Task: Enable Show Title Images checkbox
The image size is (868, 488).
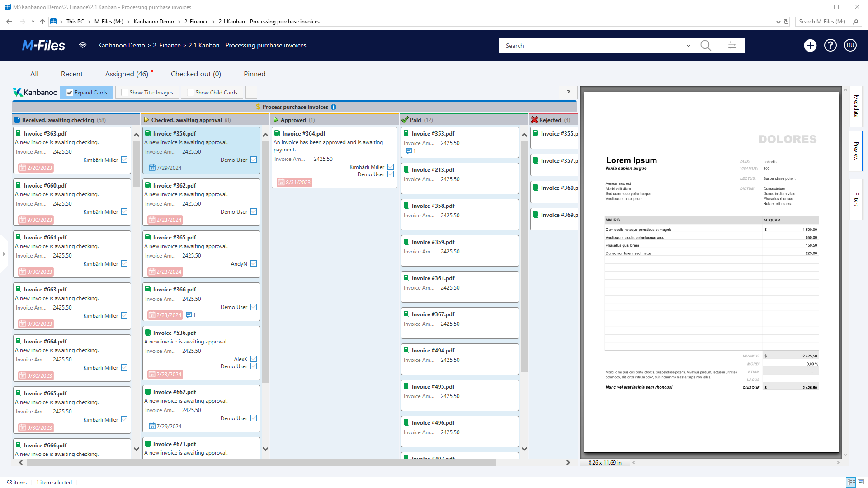Action: pyautogui.click(x=125, y=92)
